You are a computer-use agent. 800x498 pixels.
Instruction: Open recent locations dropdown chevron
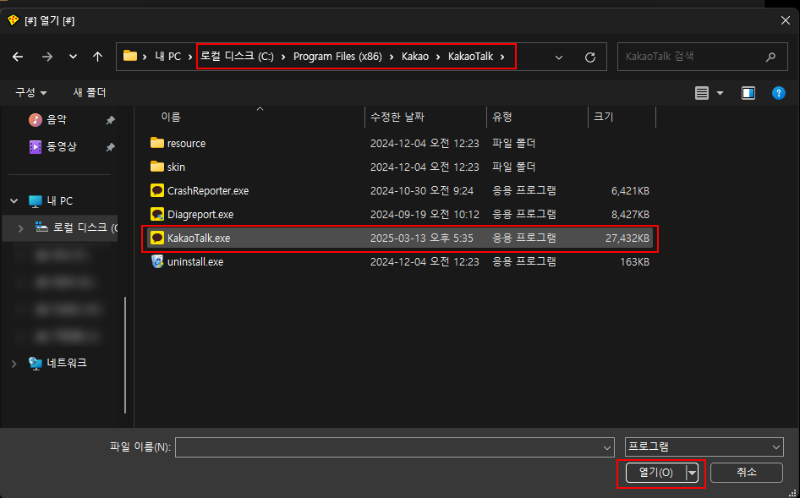click(73, 57)
